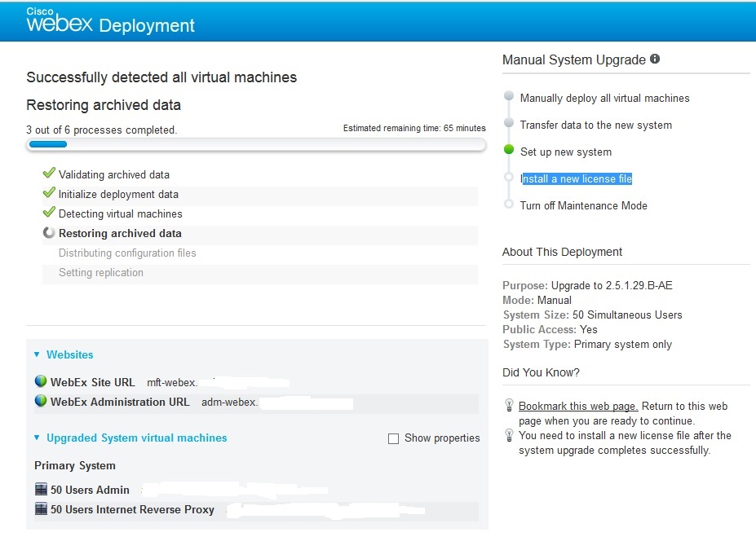
Task: Click the mft-webex site URL value
Action: click(x=171, y=383)
